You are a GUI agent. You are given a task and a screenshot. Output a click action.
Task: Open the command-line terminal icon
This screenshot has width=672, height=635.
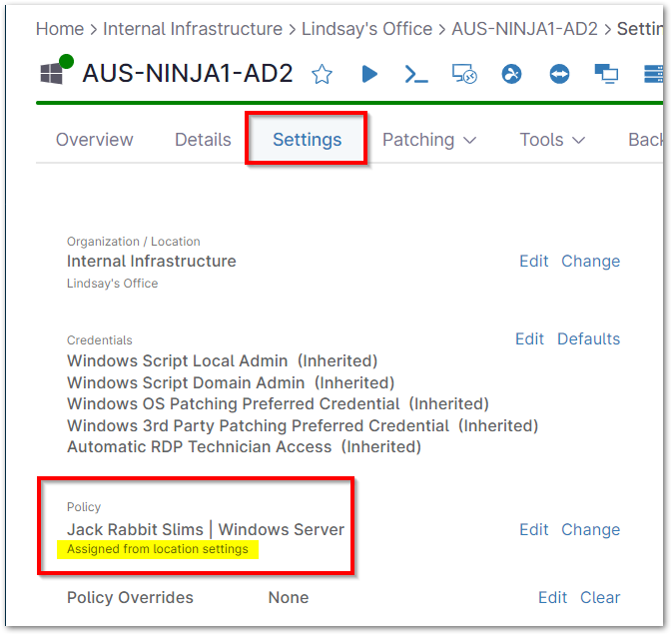[415, 74]
